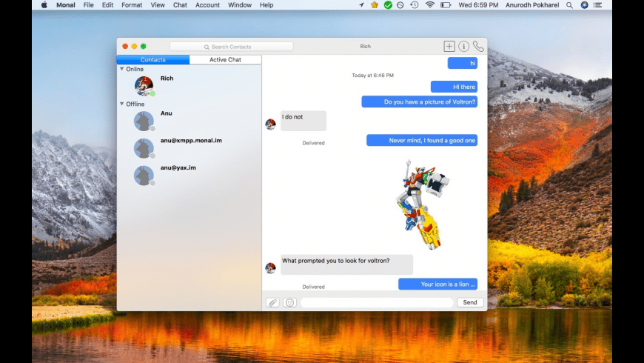Click Rich's avatar in contacts list
Viewport: 644px width, 363px height.
click(144, 85)
